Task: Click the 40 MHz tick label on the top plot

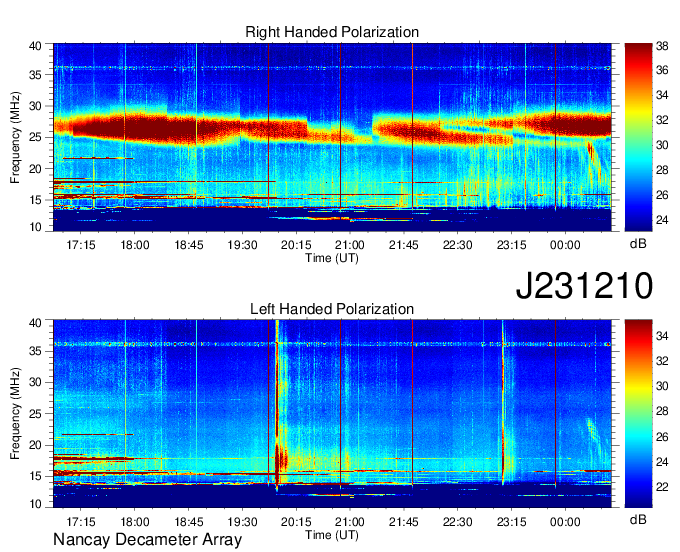Action: (x=35, y=46)
